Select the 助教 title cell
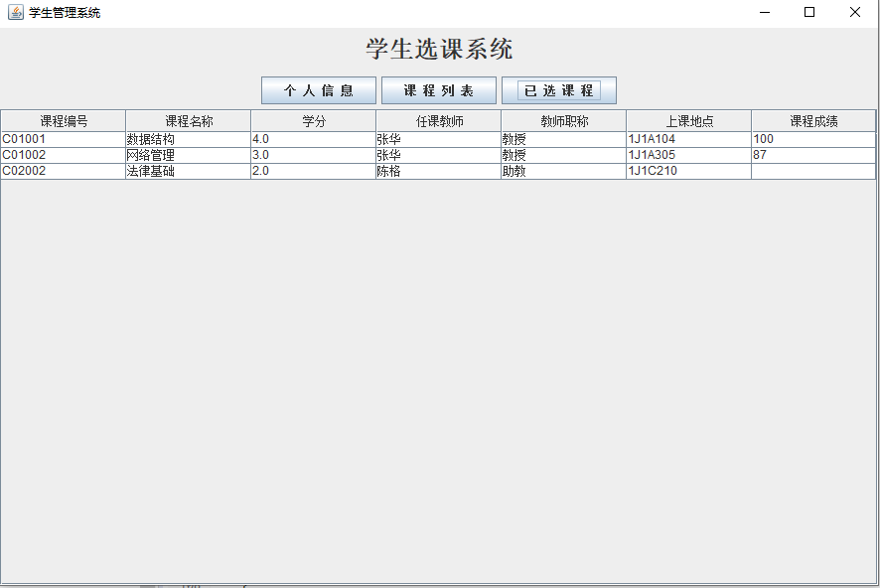This screenshot has height=588, width=880. pos(564,171)
